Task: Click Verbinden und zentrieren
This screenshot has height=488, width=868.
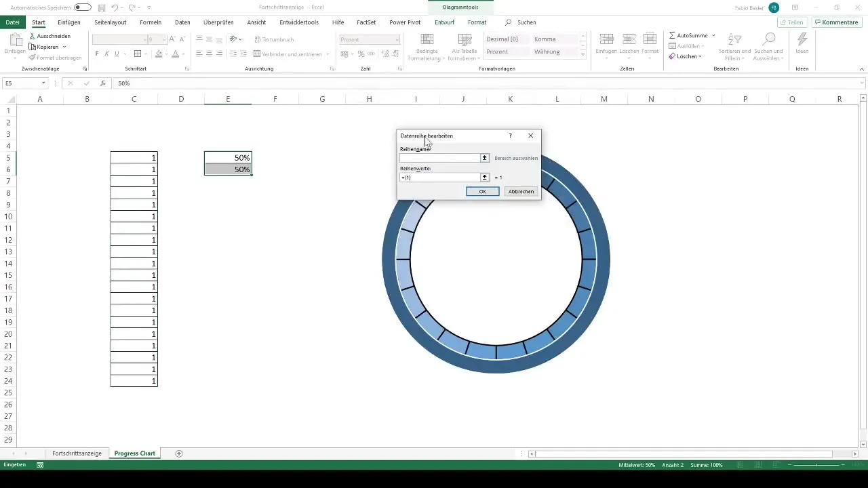Action: coord(288,54)
